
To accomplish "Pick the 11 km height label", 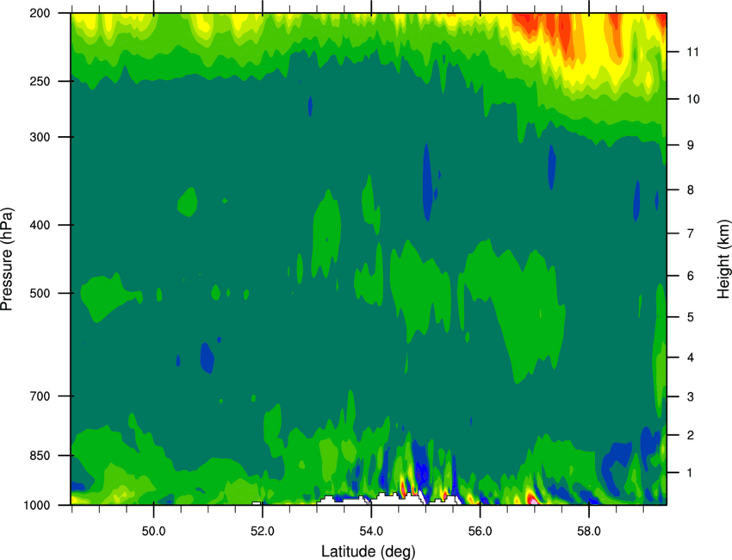I will 693,52.
